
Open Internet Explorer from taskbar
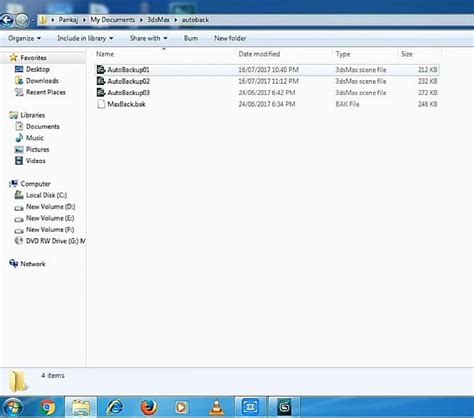pos(115,407)
